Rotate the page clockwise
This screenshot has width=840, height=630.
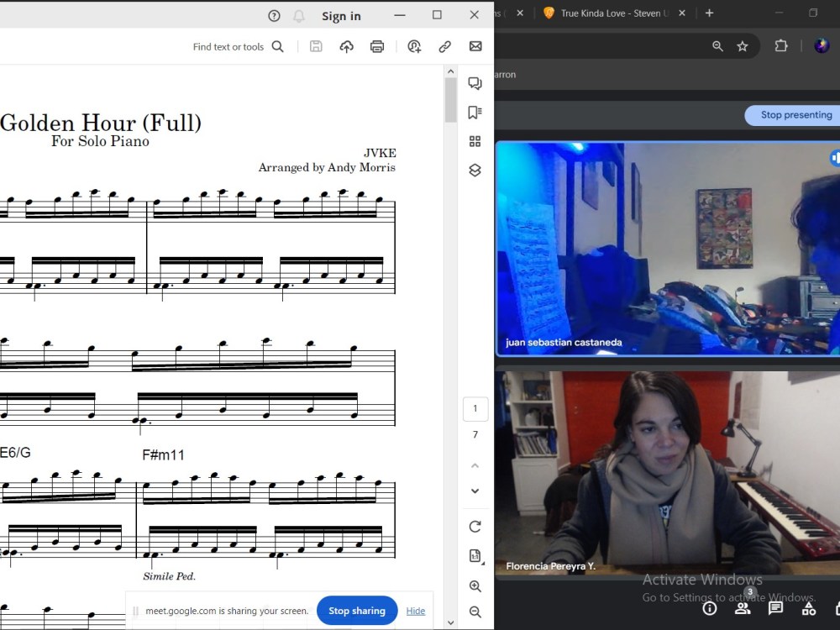click(475, 527)
